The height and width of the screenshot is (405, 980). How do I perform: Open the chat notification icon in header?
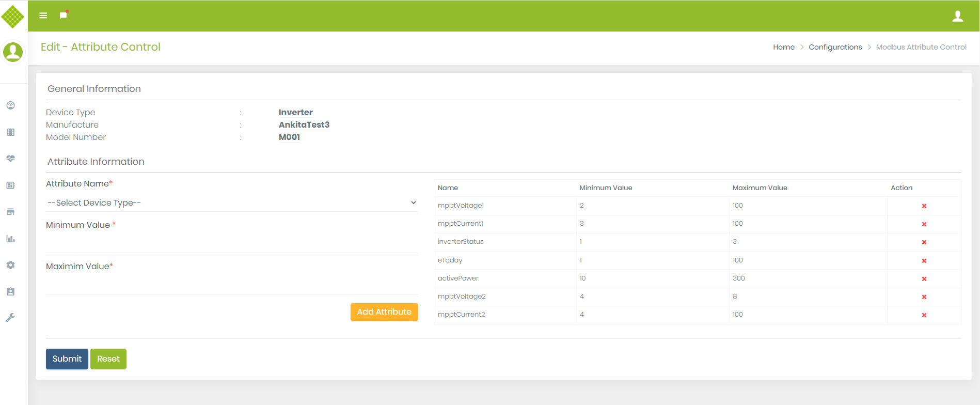[64, 15]
